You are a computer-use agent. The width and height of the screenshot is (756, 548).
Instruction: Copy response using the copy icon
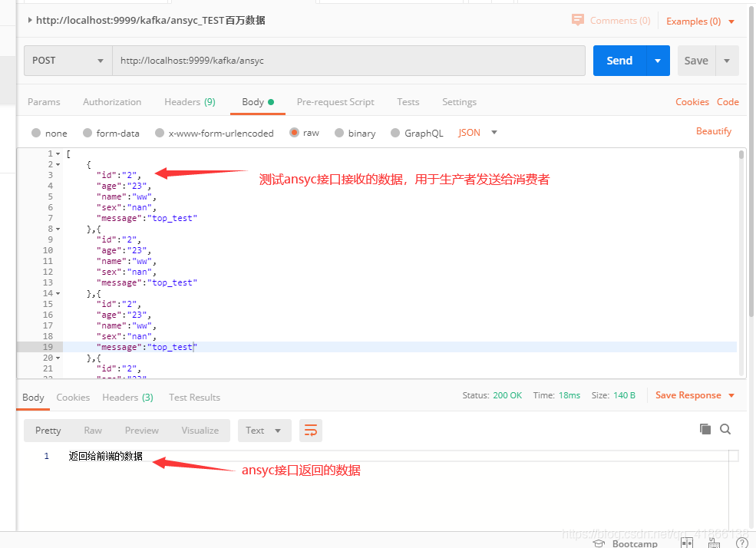pyautogui.click(x=705, y=429)
